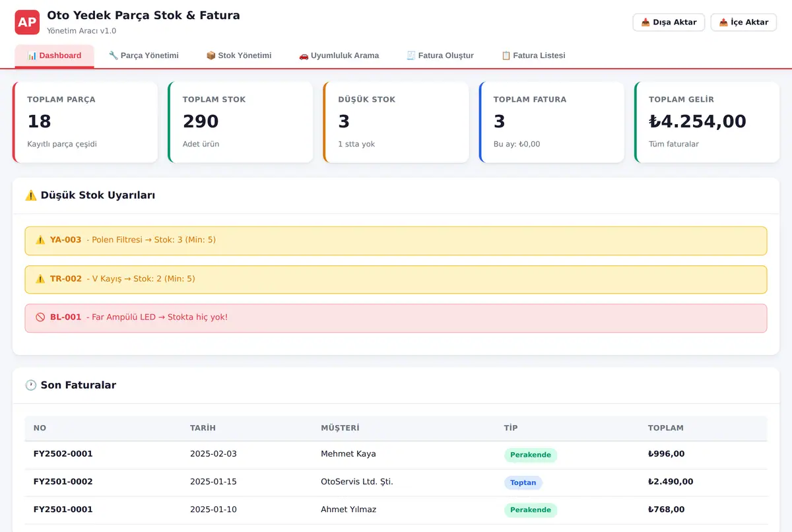Go to Stok Yönetimi tab
The width and height of the screenshot is (792, 532).
pyautogui.click(x=239, y=56)
